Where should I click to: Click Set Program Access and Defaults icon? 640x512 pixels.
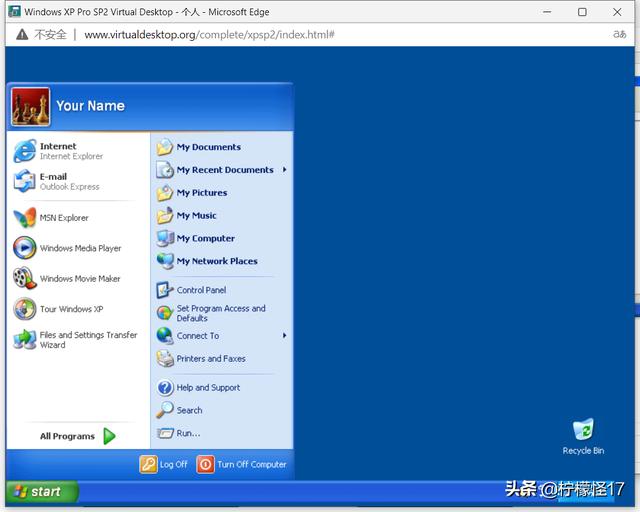(165, 313)
